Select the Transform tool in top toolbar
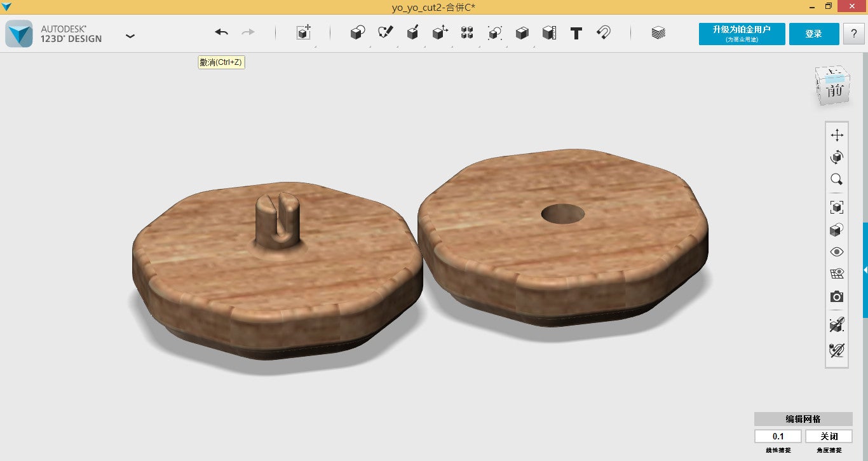Viewport: 868px width, 461px height. click(x=304, y=32)
